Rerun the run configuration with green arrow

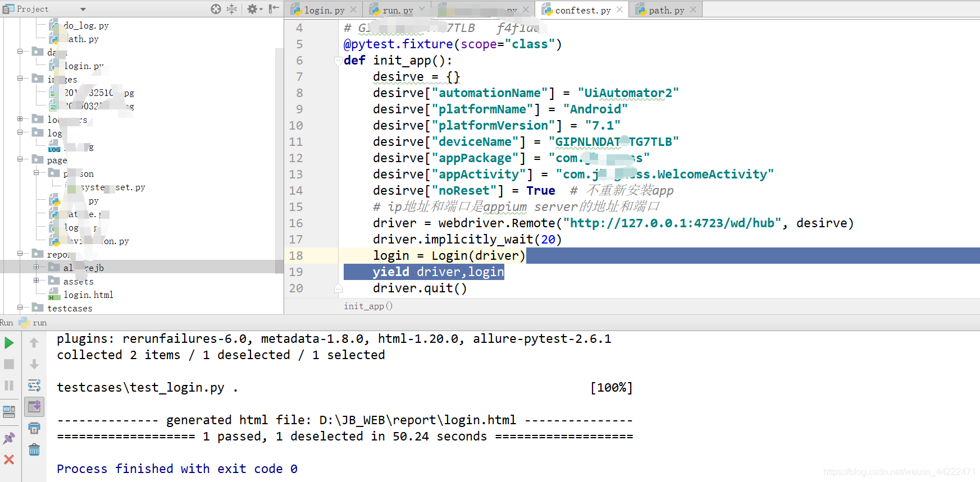pyautogui.click(x=9, y=343)
